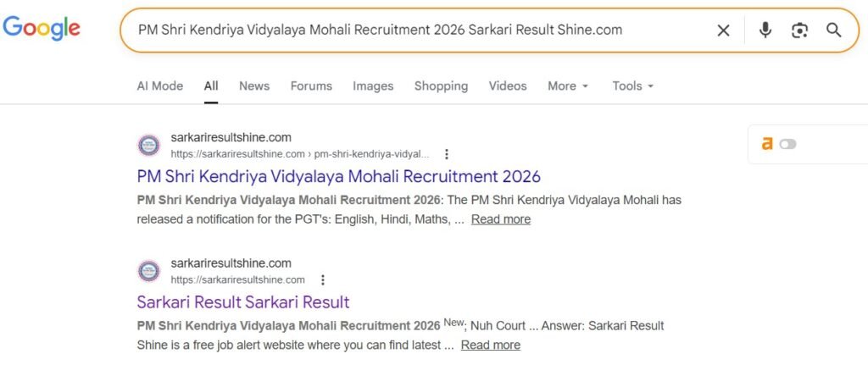Open search by image camera icon
The width and height of the screenshot is (868, 365).
click(799, 30)
